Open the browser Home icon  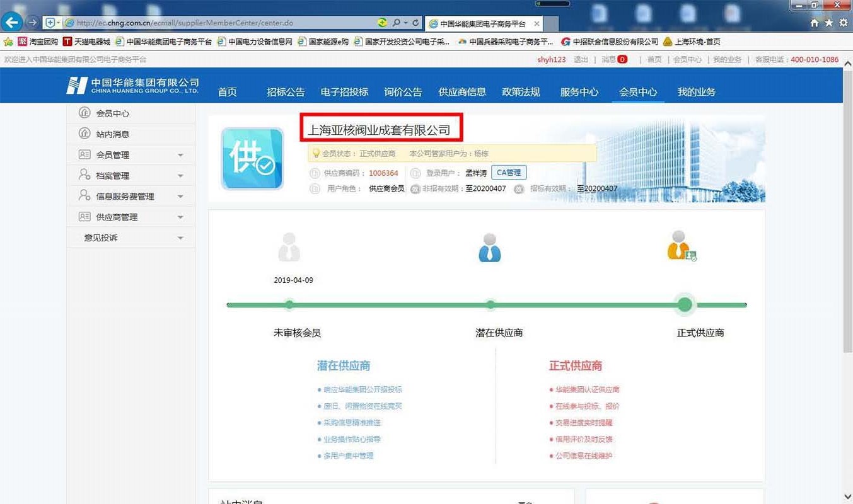[x=815, y=23]
